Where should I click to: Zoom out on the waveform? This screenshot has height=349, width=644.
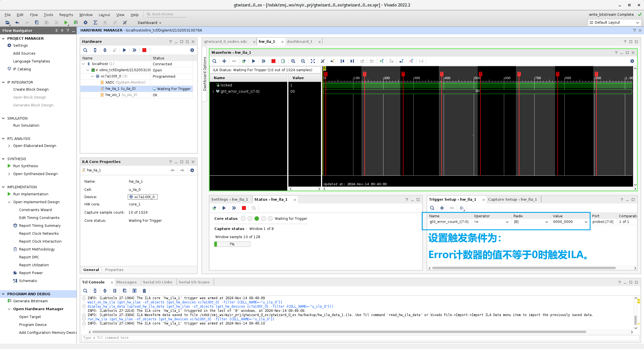[303, 61]
